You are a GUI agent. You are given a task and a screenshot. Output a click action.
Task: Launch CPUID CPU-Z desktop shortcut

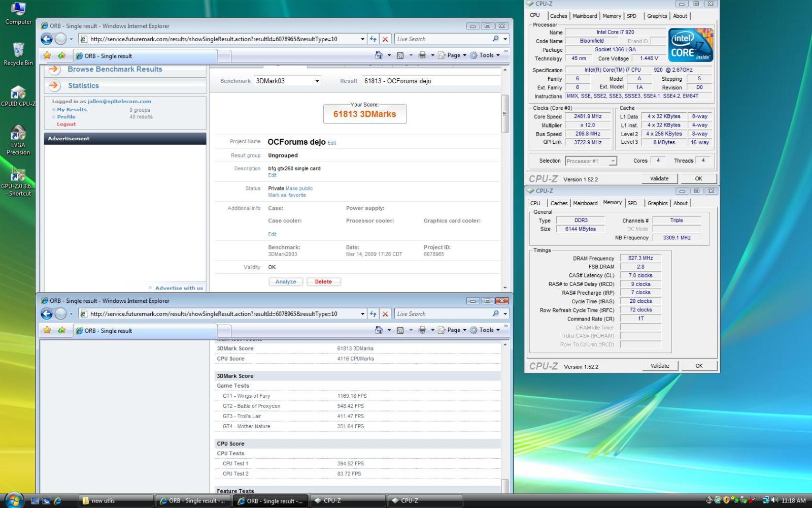pyautogui.click(x=18, y=97)
